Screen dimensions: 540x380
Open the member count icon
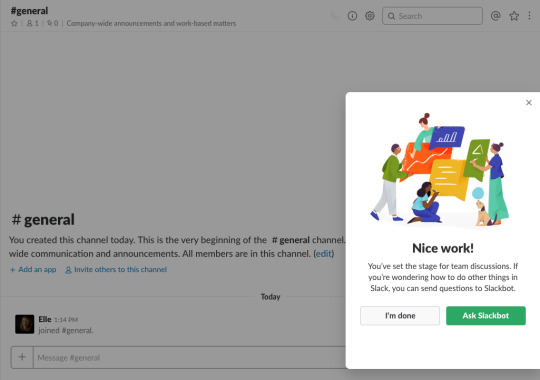coord(32,23)
